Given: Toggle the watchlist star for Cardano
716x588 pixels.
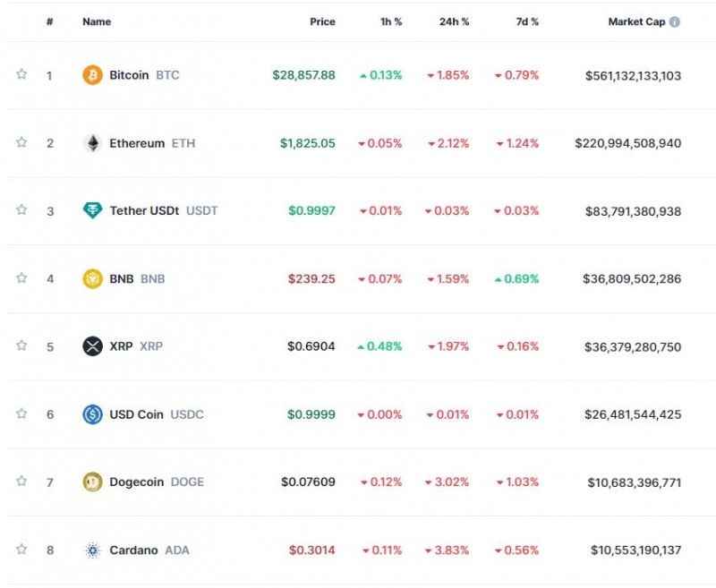Looking at the screenshot, I should [x=21, y=550].
